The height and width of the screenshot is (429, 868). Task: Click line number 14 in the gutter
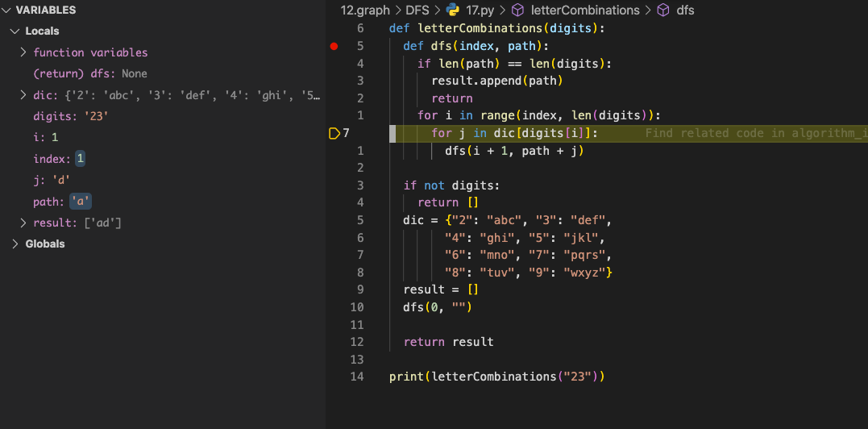click(x=357, y=377)
